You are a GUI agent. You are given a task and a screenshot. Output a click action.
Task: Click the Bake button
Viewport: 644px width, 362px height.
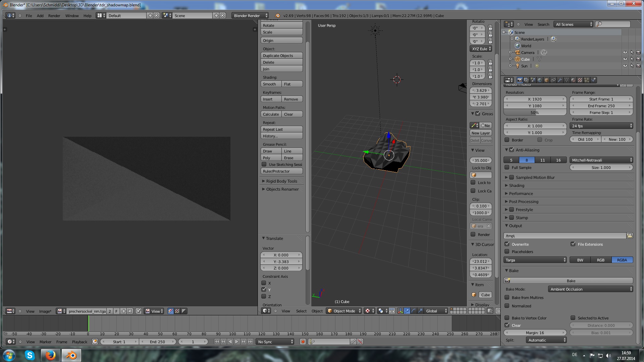click(571, 281)
